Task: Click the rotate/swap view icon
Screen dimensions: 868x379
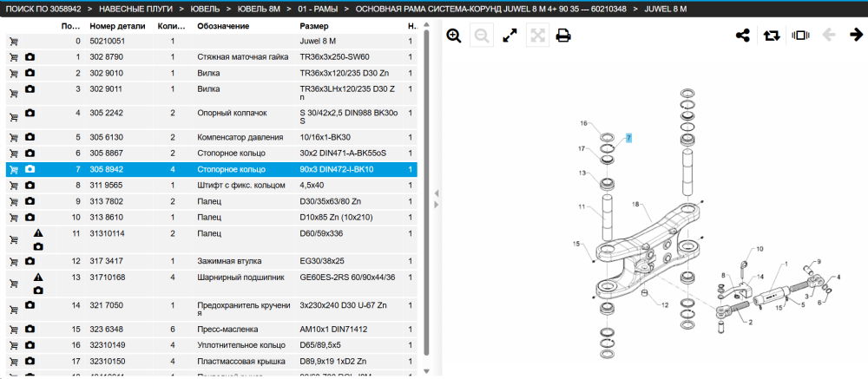Action: (x=771, y=36)
